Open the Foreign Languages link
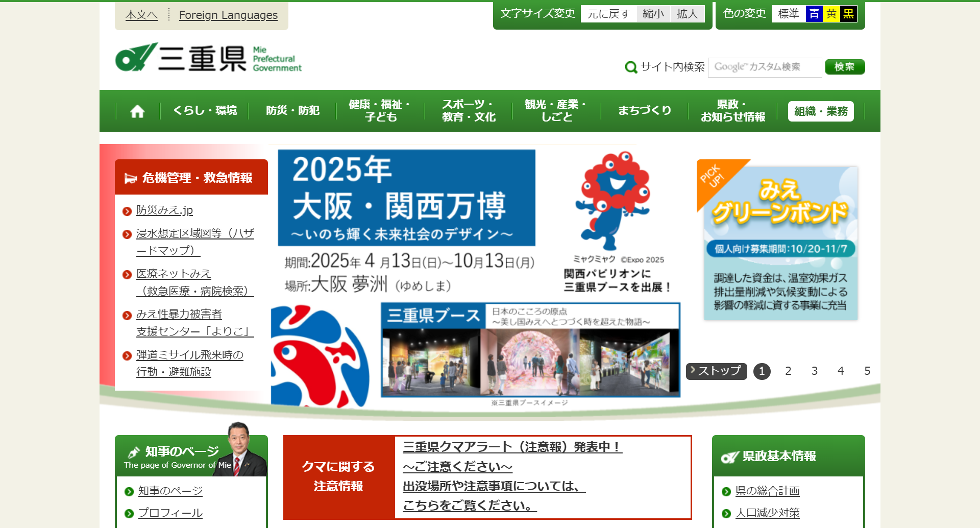The width and height of the screenshot is (980, 528). 228,15
